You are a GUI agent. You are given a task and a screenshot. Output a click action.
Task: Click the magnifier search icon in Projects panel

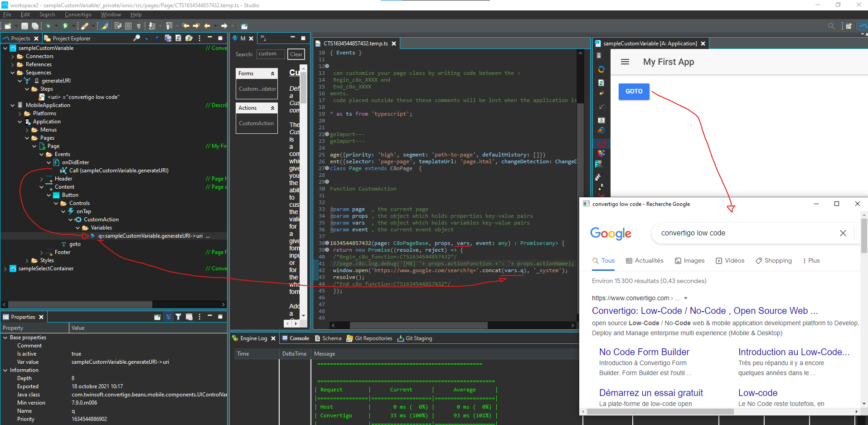point(136,38)
